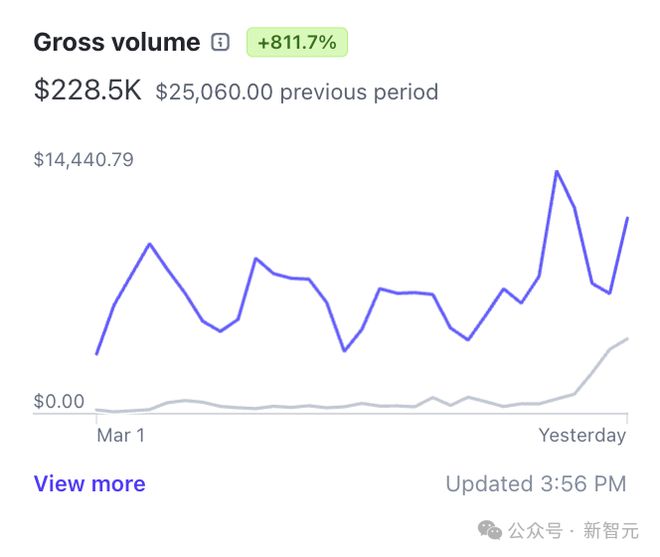Screen dimensions: 660x557
Task: Click the purple line's final point at Yesterday
Action: [627, 218]
